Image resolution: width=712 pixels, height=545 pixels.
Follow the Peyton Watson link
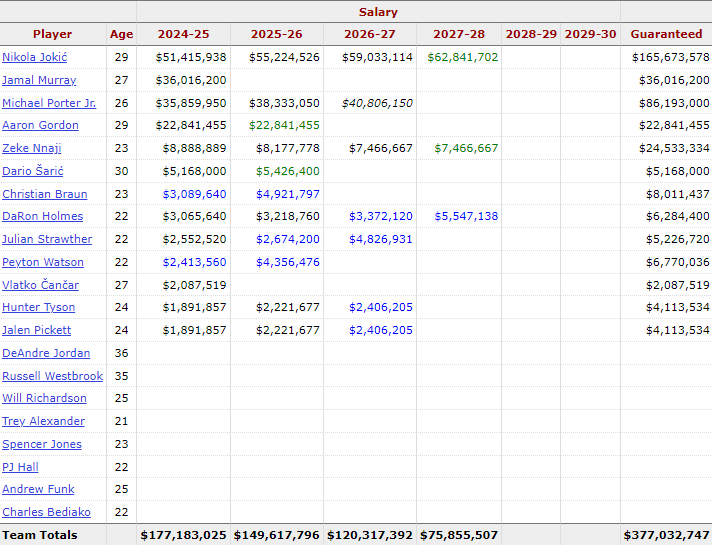(43, 263)
